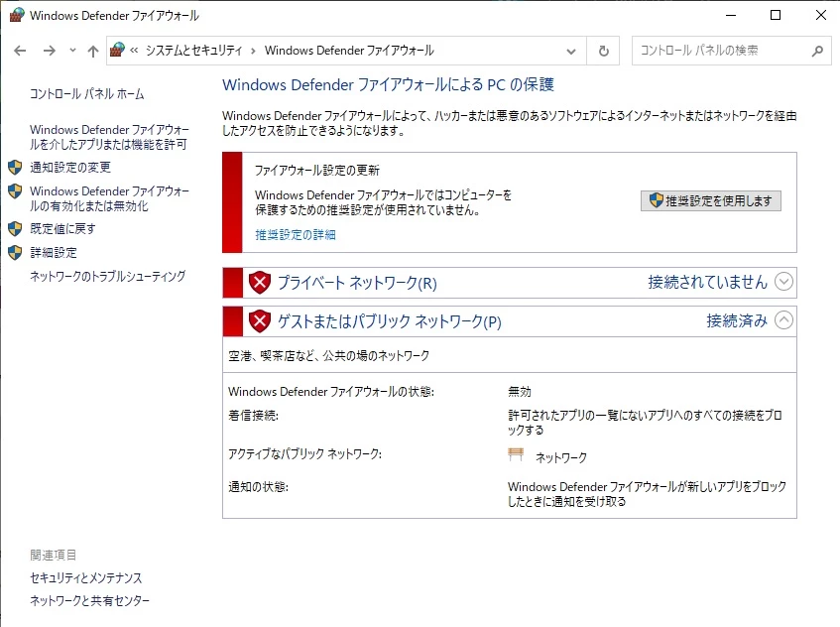Click the title bar firewall app icon
Viewport: 840px width, 627px height.
[x=17, y=15]
